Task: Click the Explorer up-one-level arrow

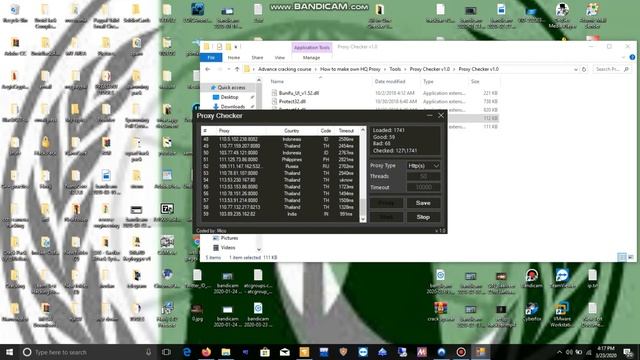Action: click(237, 69)
